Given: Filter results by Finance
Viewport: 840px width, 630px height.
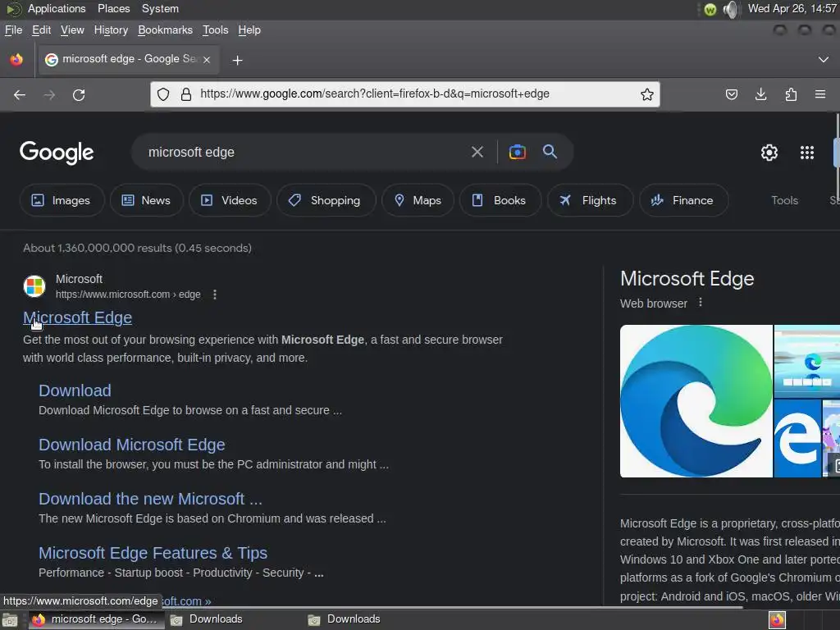Looking at the screenshot, I should pyautogui.click(x=683, y=200).
